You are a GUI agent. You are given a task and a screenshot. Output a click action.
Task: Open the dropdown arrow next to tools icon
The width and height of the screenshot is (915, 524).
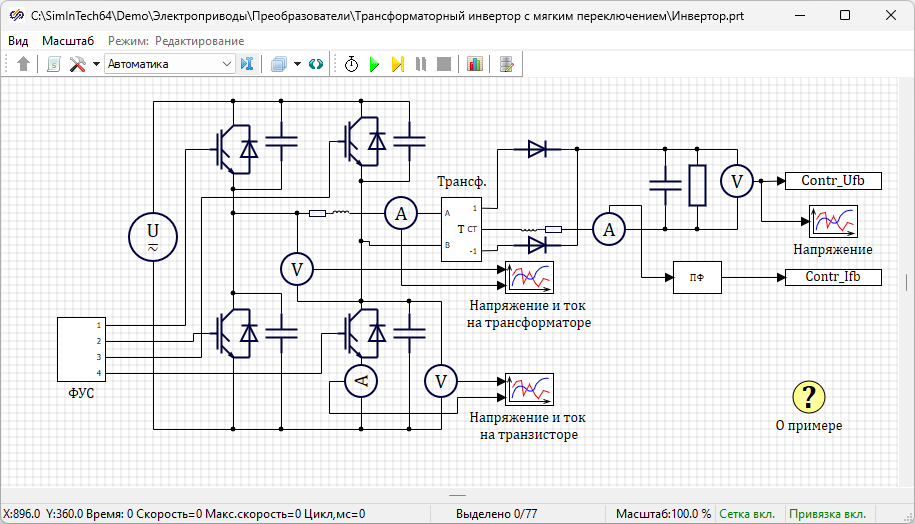click(96, 64)
